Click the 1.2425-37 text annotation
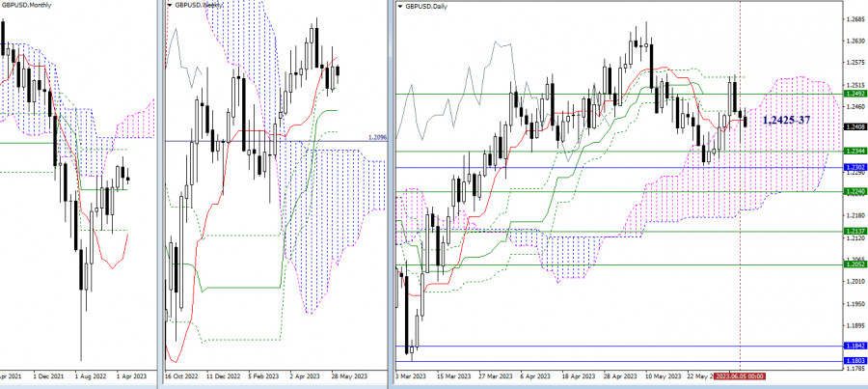The height and width of the screenshot is (389, 868). (788, 120)
